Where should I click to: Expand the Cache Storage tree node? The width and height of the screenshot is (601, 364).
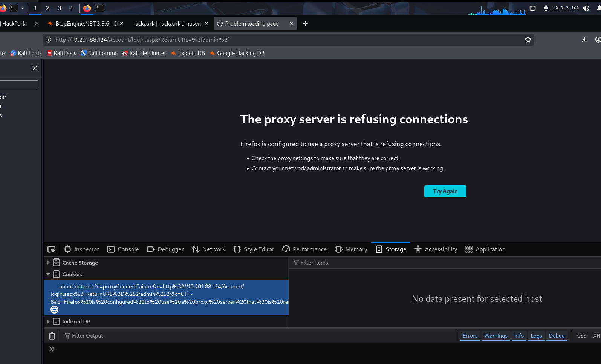click(x=48, y=263)
